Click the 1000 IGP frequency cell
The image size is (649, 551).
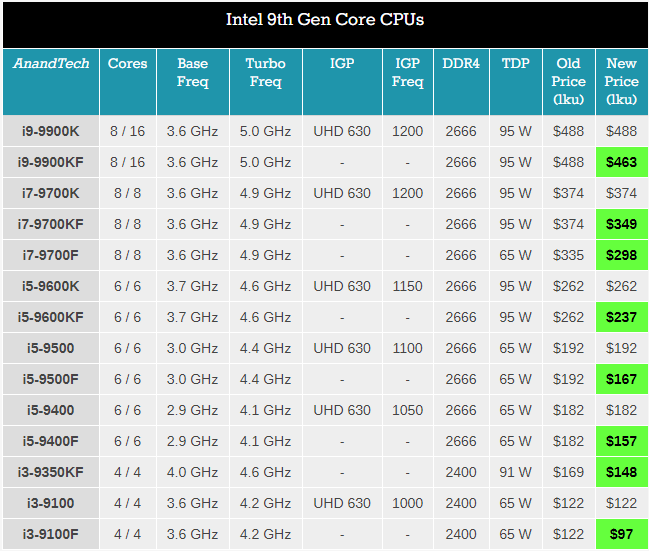[x=408, y=504]
